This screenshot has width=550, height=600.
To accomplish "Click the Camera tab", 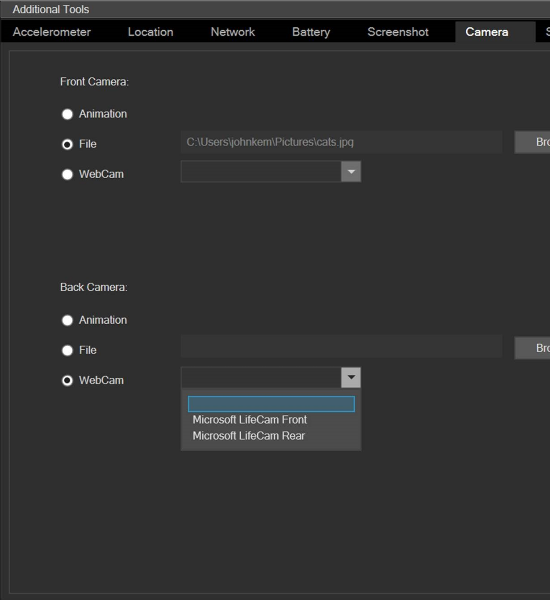I will click(x=487, y=32).
